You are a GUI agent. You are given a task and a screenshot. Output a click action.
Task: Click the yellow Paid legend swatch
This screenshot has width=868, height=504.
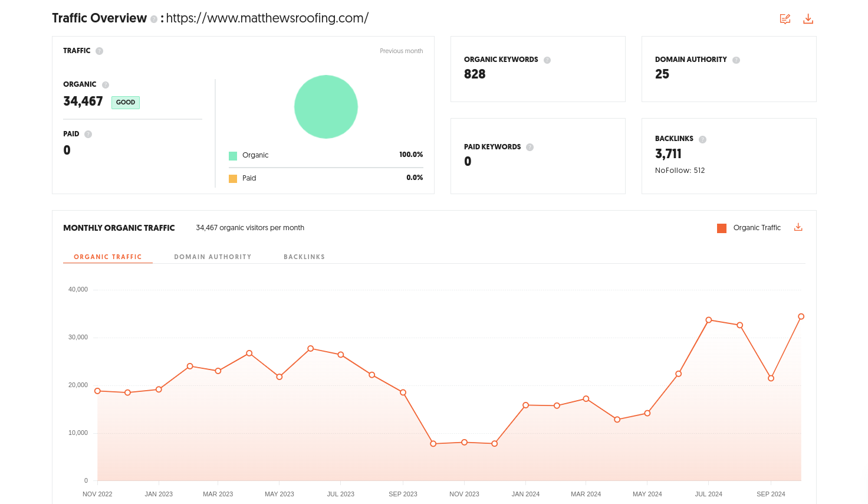(x=233, y=179)
